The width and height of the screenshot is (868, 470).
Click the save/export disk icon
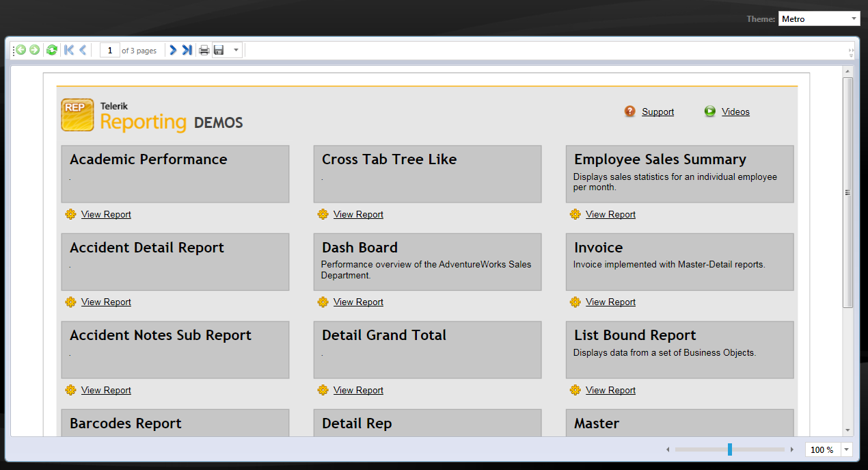pos(219,50)
